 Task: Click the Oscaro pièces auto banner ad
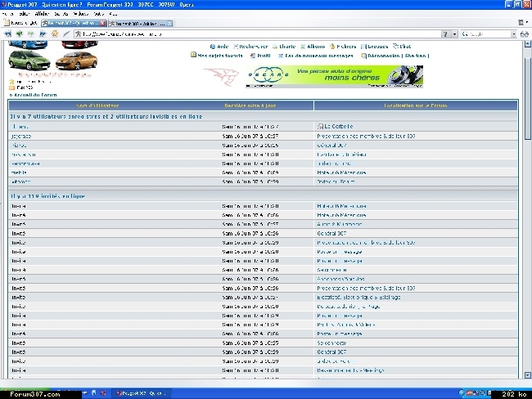(334, 76)
